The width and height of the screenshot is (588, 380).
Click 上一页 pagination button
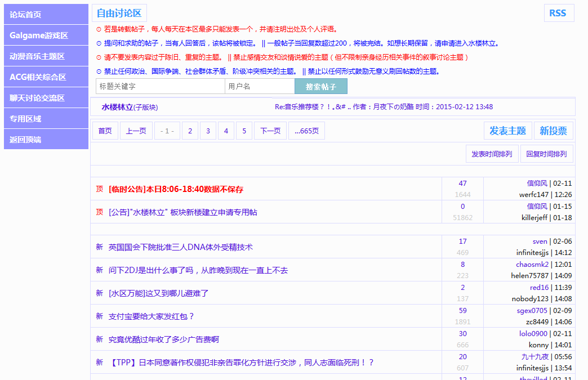(x=136, y=131)
